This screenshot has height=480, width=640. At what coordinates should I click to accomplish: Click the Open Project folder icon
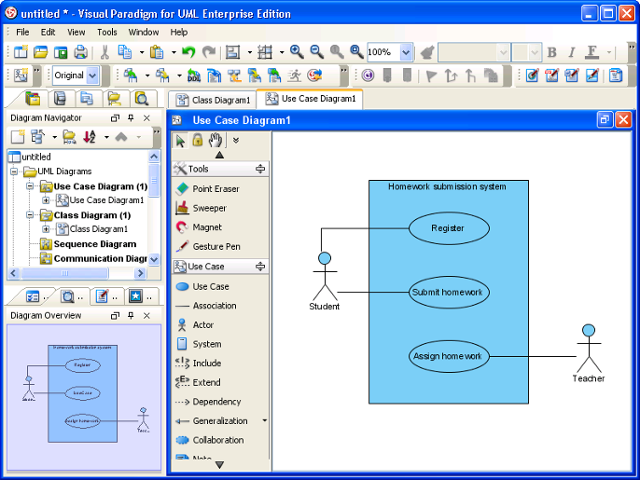(x=40, y=52)
